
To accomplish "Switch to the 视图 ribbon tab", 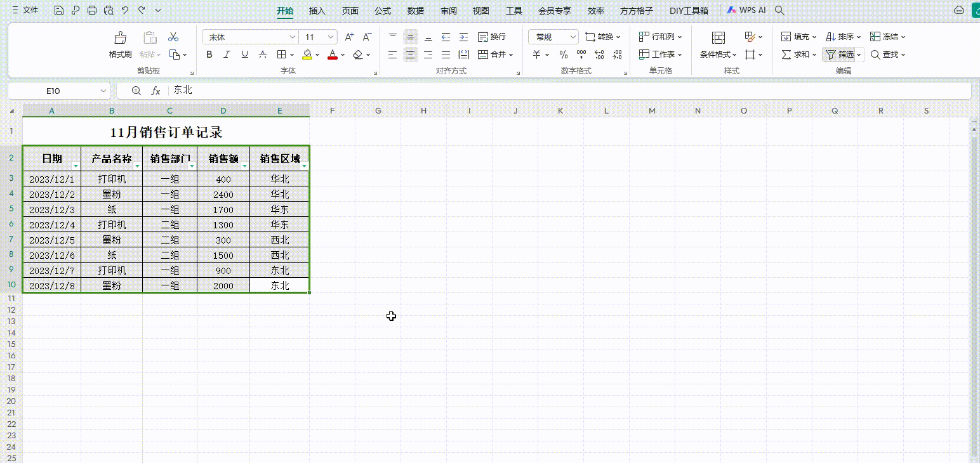I will (481, 11).
